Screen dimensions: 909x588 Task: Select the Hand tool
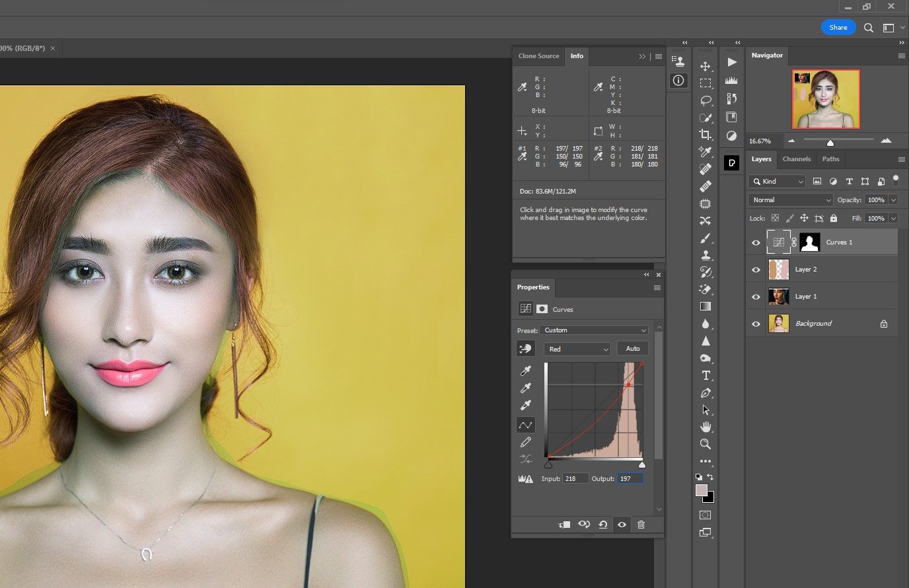pos(706,427)
